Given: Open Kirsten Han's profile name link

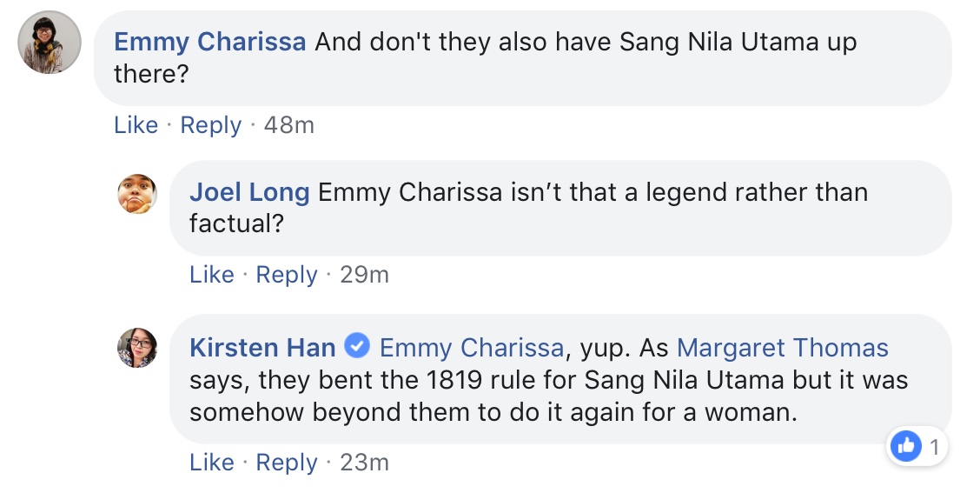Looking at the screenshot, I should click(262, 348).
